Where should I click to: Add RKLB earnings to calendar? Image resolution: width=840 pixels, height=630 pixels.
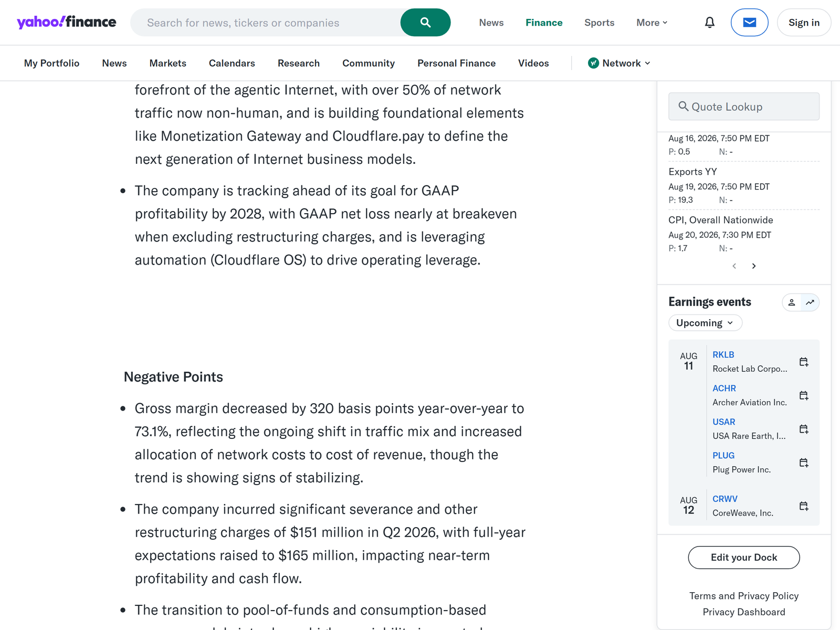[804, 362]
